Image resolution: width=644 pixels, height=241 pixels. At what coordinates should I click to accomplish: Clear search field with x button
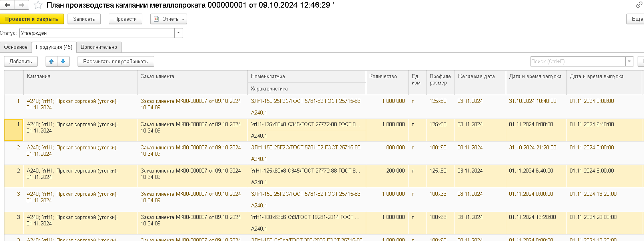[630, 61]
